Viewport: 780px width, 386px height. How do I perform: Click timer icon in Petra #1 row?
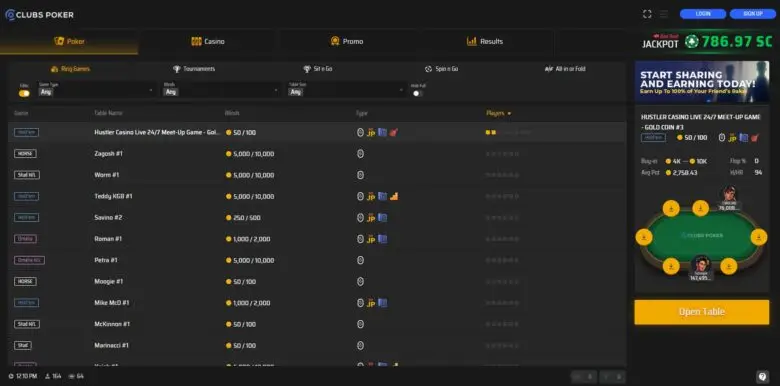point(361,260)
